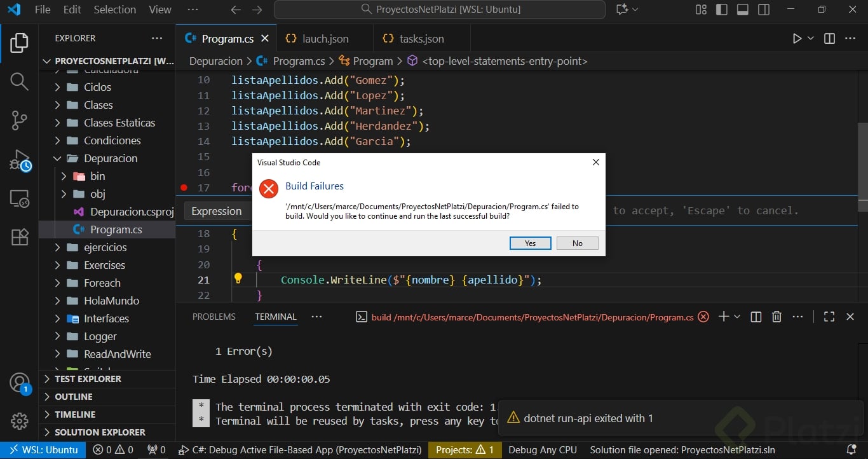The image size is (868, 459).
Task: Open the Edit menu
Action: (72, 10)
